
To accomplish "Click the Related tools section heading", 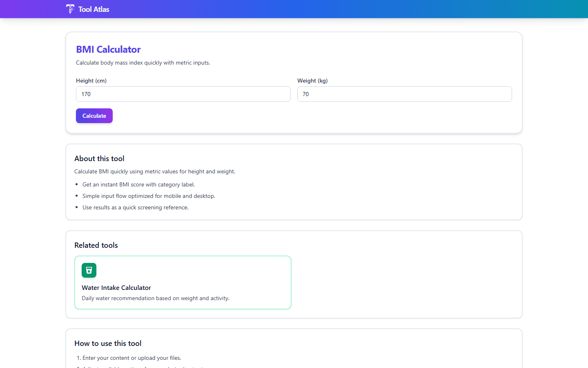I will [96, 245].
